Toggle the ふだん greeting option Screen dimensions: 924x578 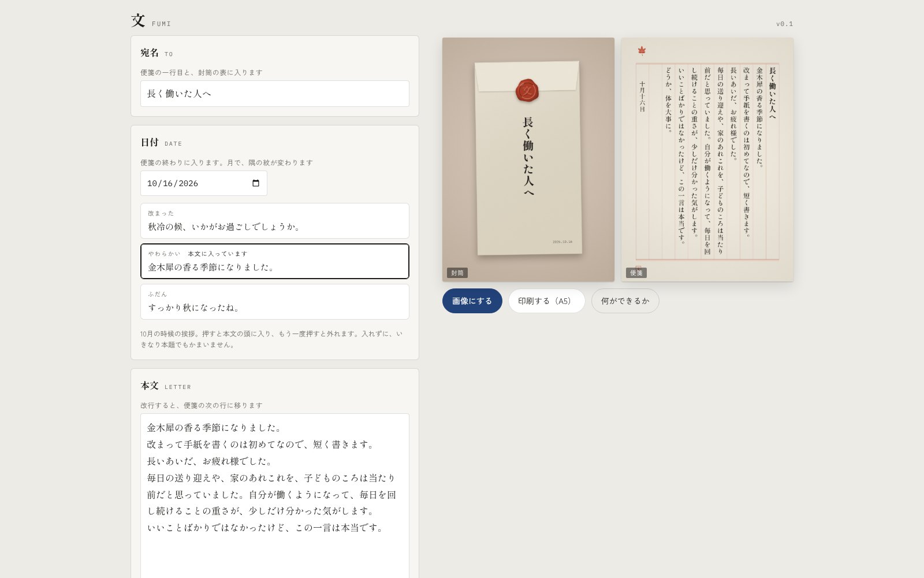point(275,302)
